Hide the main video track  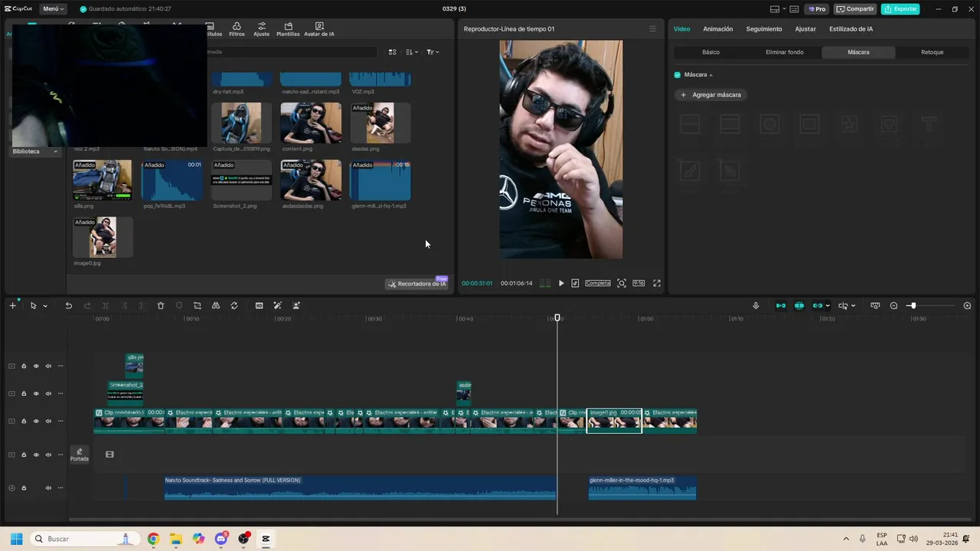(x=36, y=421)
